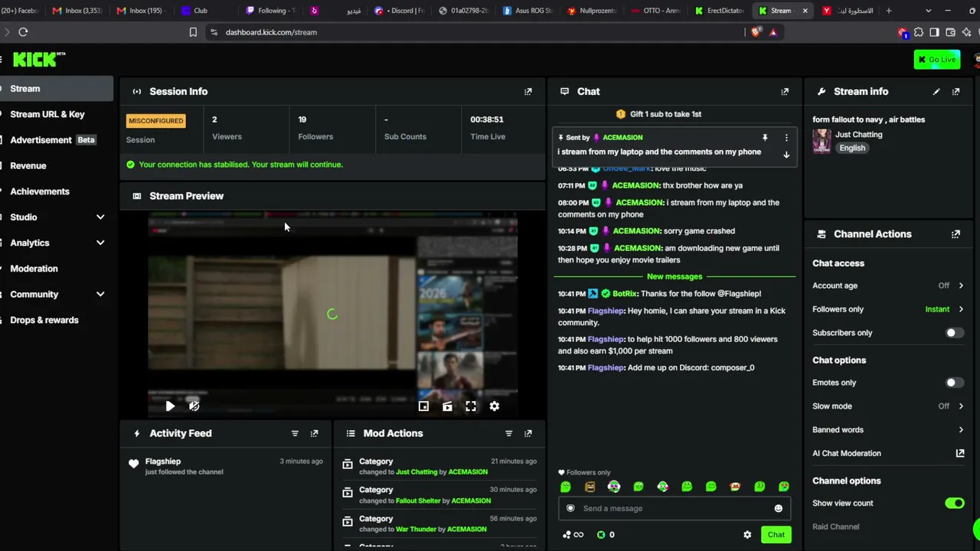Filter the Mod Actions list
The image size is (980, 551).
508,433
